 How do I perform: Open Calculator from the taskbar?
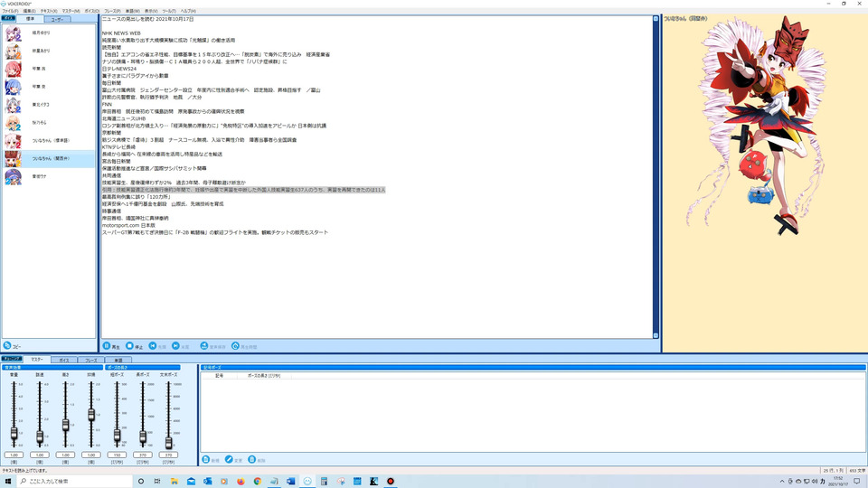324,482
